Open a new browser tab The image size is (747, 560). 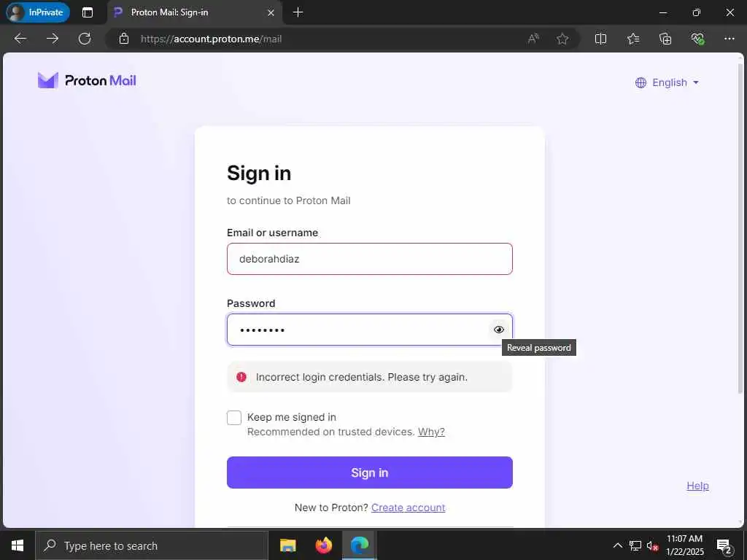[298, 12]
